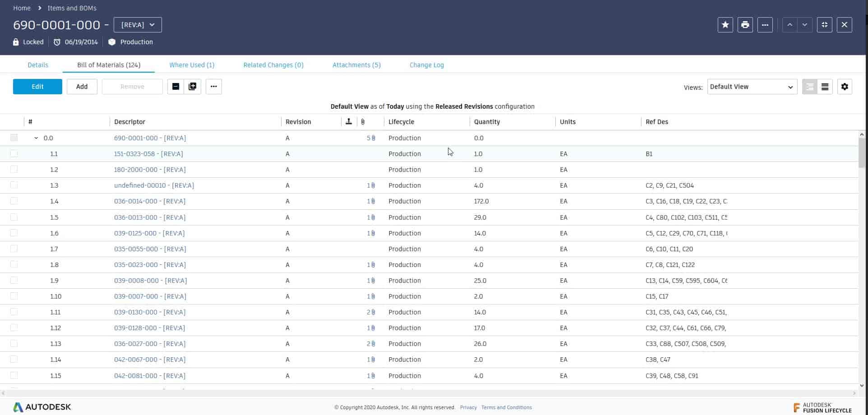Click the Lifecycle column header
868x415 pixels.
click(401, 122)
